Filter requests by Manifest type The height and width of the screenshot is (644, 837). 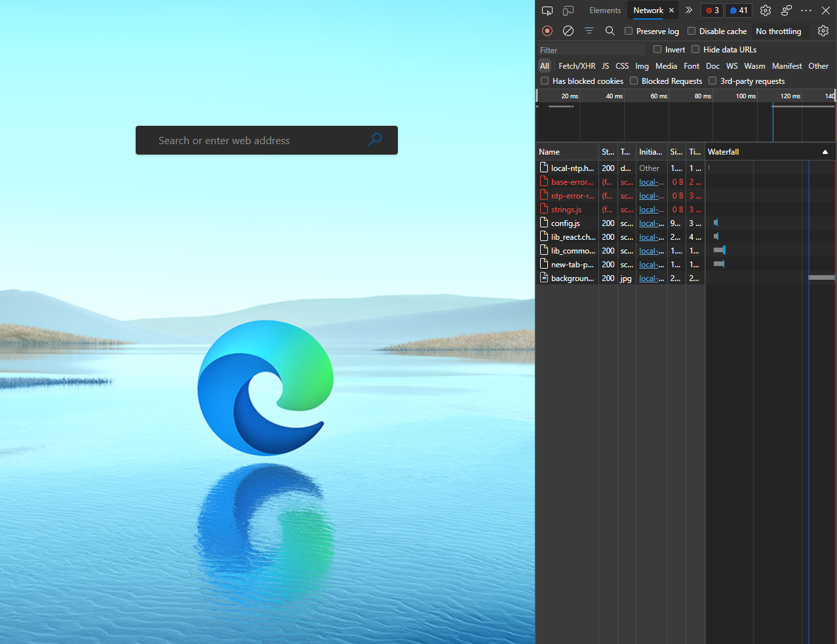click(x=787, y=66)
